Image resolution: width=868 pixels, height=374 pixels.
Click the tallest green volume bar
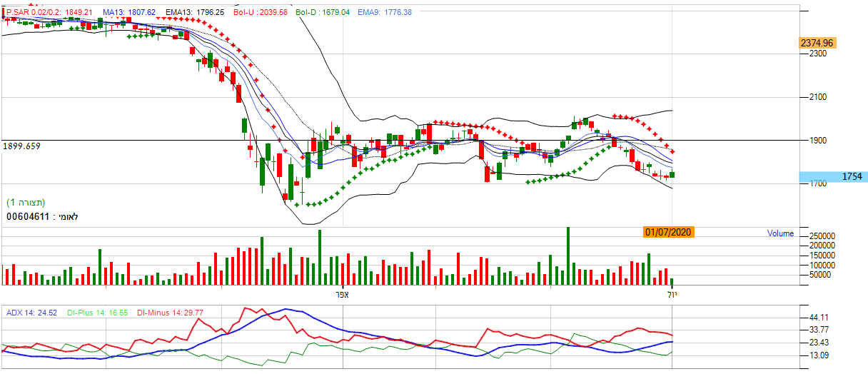568,256
